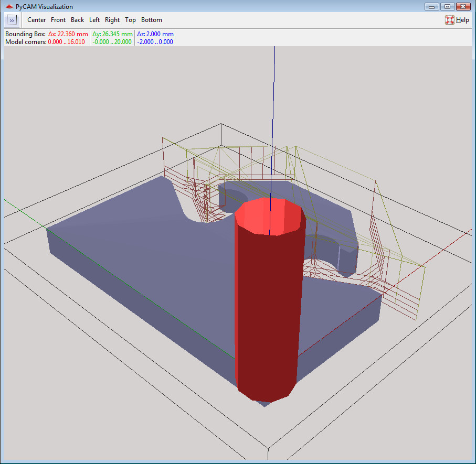Screen dimensions: 476x464
Task: Click the lifebuoy Help icon
Action: coord(450,20)
